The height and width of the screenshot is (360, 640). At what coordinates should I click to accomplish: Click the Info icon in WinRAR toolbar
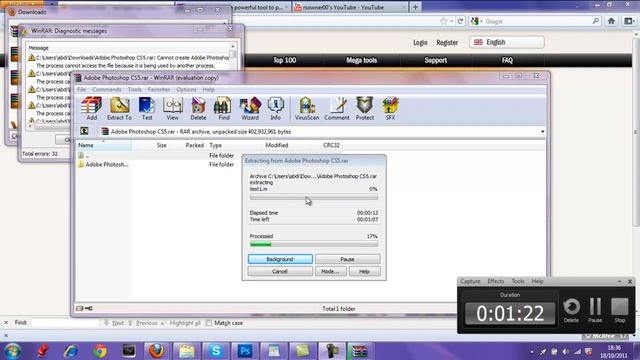276,109
